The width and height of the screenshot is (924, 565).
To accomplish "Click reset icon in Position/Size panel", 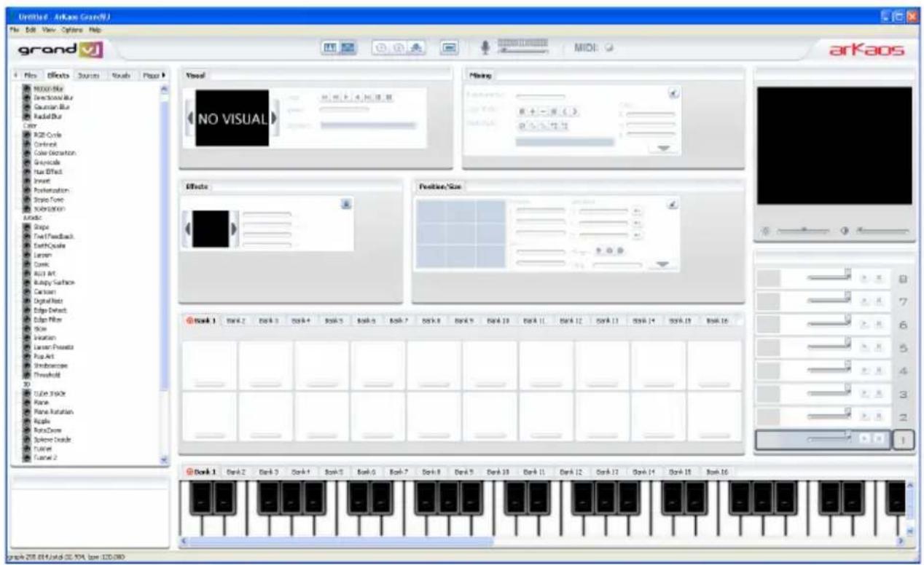I will pyautogui.click(x=673, y=205).
